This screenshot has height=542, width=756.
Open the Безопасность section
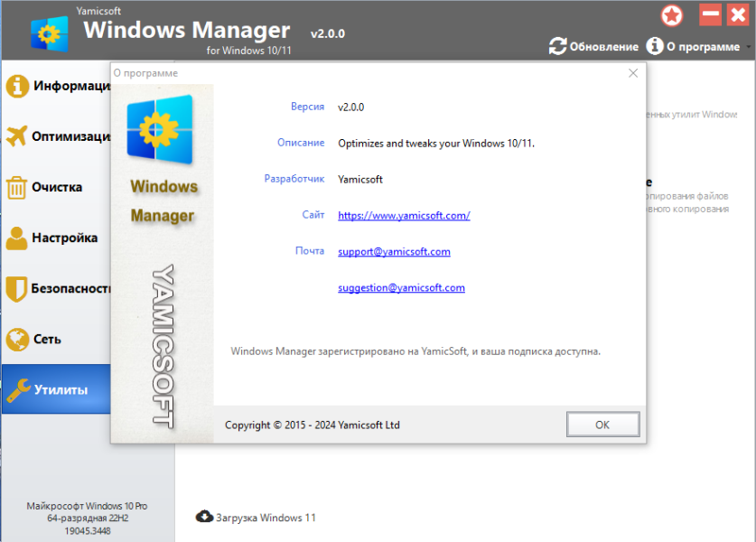point(56,288)
